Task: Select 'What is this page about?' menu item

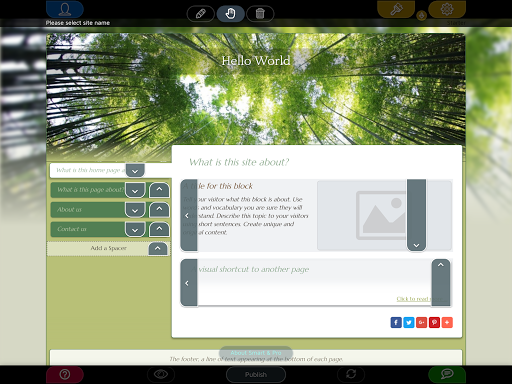Action: pos(88,190)
